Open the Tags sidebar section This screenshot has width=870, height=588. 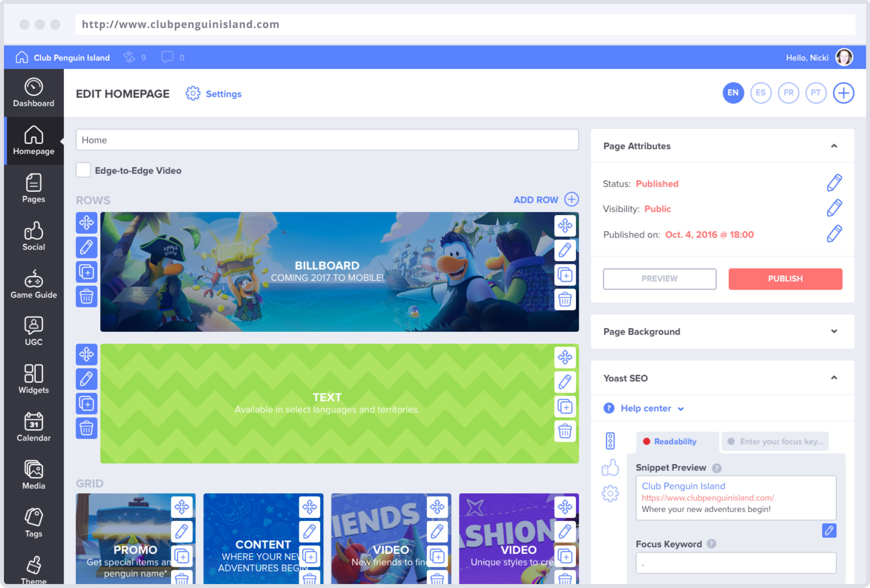point(34,523)
